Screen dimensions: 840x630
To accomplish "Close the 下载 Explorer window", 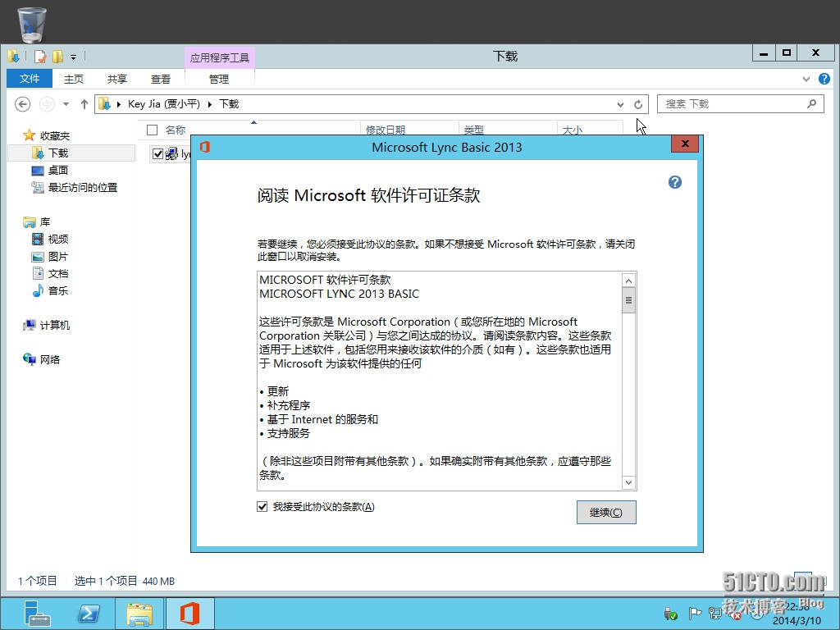I will pyautogui.click(x=815, y=53).
